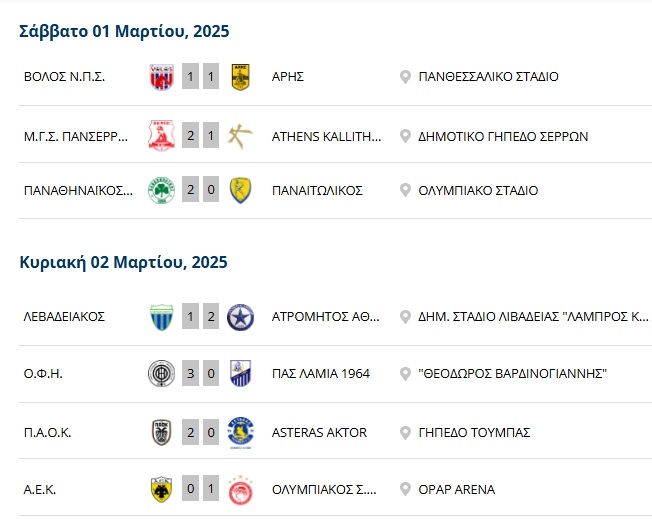This screenshot has height=519, width=652.
Task: Open the ΓΗΠΕΔΟ ΤΟΥΜΠΑΣ venue link
Action: [474, 432]
